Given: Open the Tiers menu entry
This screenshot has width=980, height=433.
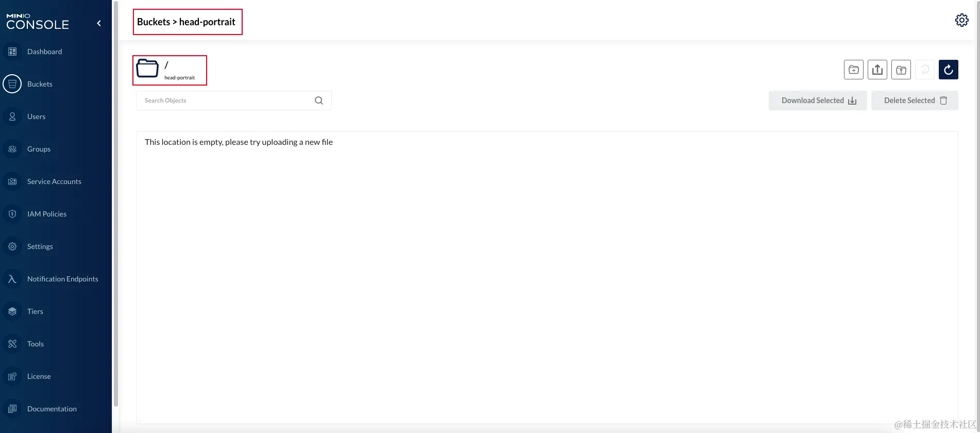Looking at the screenshot, I should coord(35,311).
